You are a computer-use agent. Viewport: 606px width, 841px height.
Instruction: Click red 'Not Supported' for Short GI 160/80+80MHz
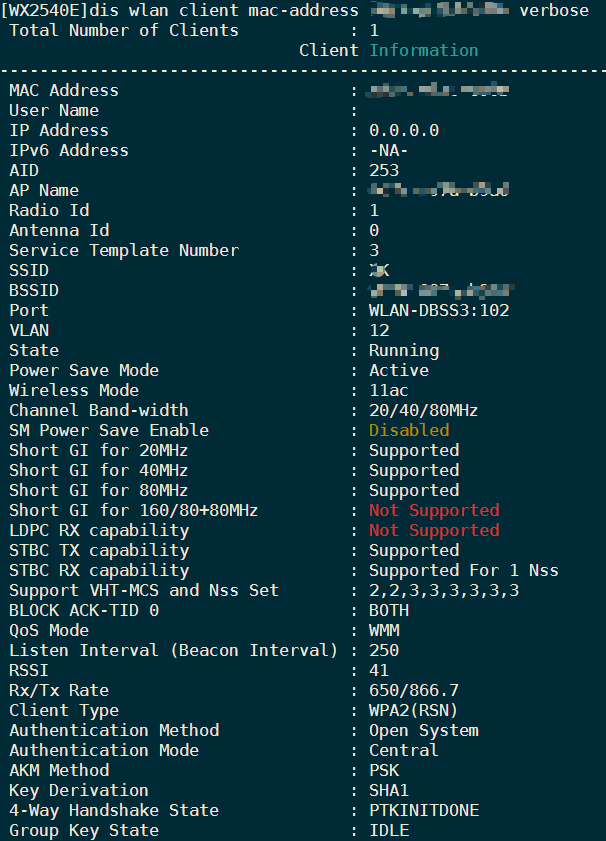pyautogui.click(x=434, y=510)
